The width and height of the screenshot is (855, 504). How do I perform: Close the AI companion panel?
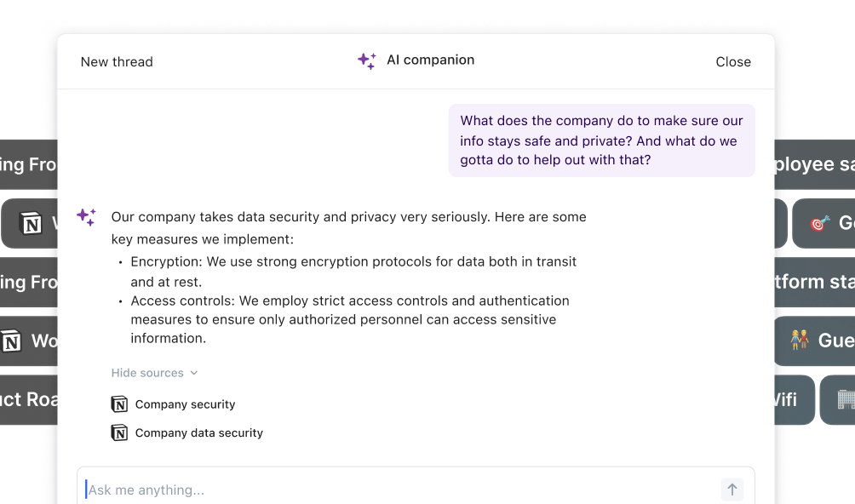pyautogui.click(x=733, y=61)
